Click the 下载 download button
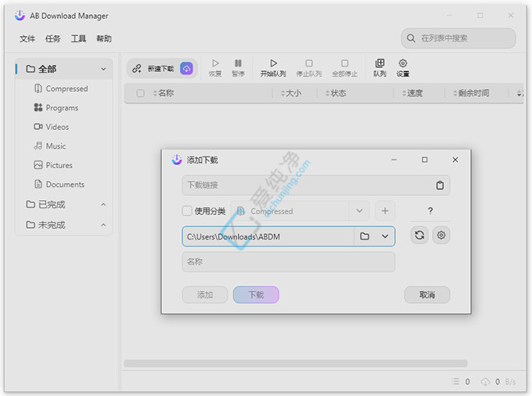Viewport: 532px width, 396px height. [x=256, y=295]
